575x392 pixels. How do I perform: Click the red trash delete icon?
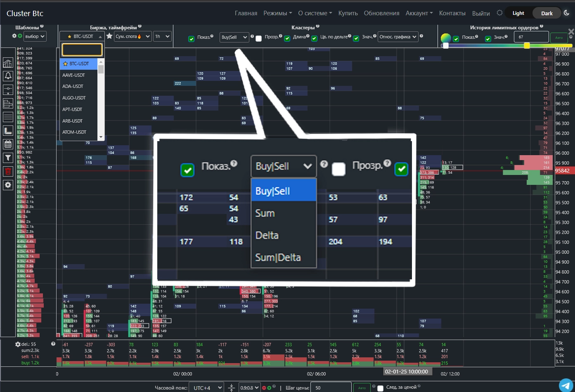8,171
